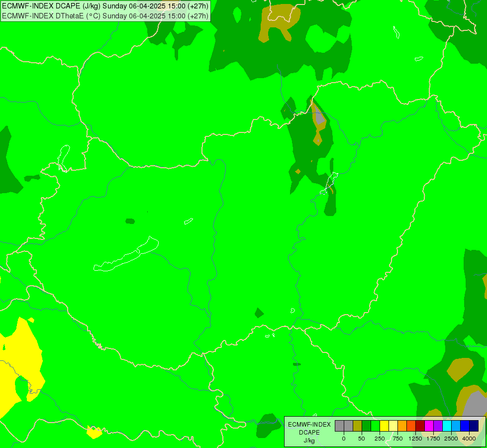Select the bright green legend swatch

(x=376, y=426)
